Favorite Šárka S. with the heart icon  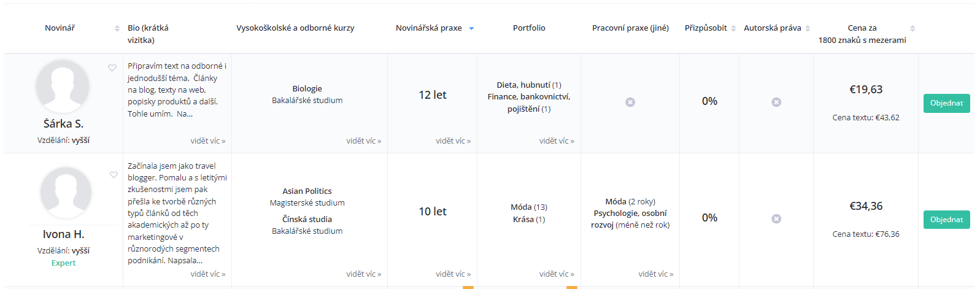(x=112, y=68)
